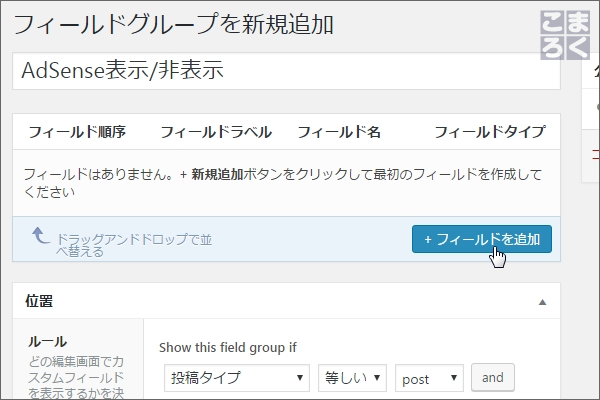Screen dimensions: 600x400
Task: Edit the field group title AdSense表示/非表示
Action: (286, 71)
